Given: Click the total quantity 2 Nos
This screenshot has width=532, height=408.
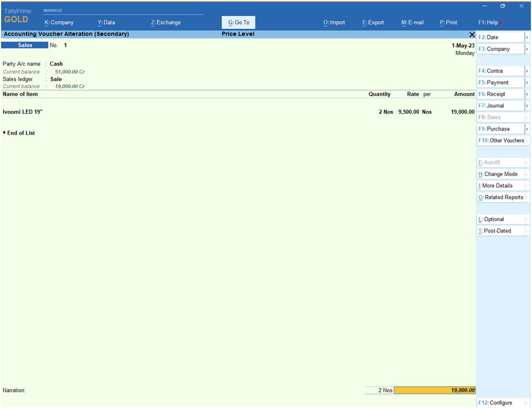Looking at the screenshot, I should pyautogui.click(x=385, y=391).
